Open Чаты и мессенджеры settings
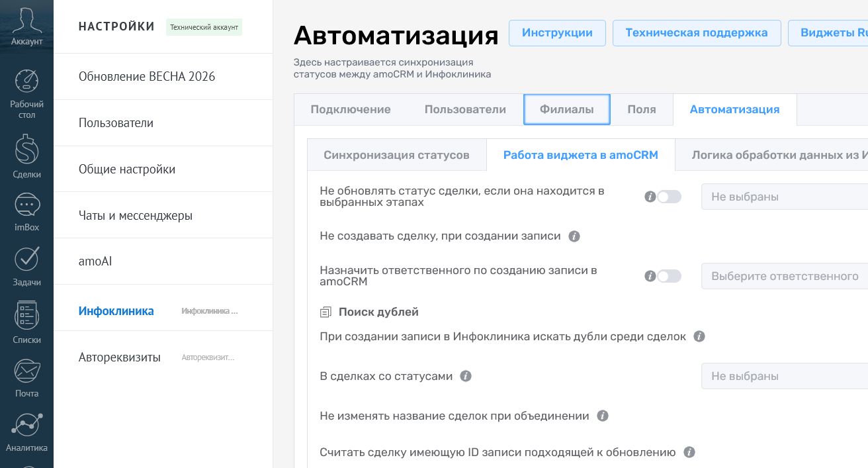The width and height of the screenshot is (868, 468). coord(163,216)
